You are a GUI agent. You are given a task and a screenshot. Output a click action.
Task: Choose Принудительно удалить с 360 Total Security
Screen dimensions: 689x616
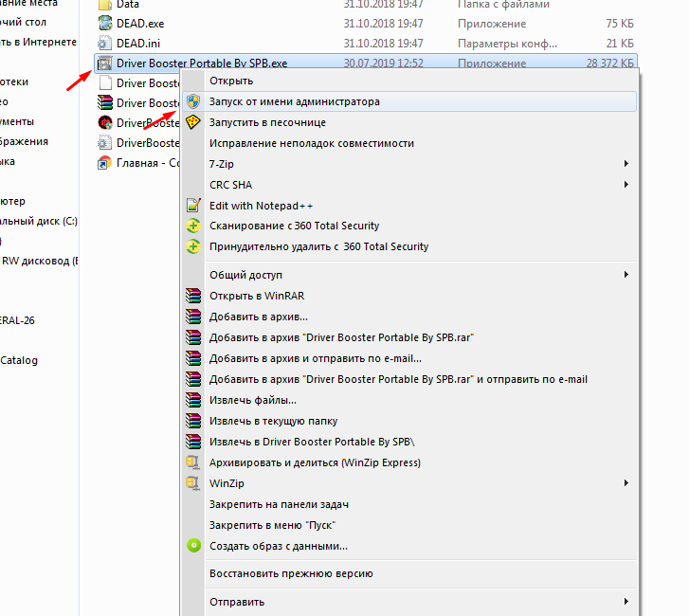click(x=409, y=246)
